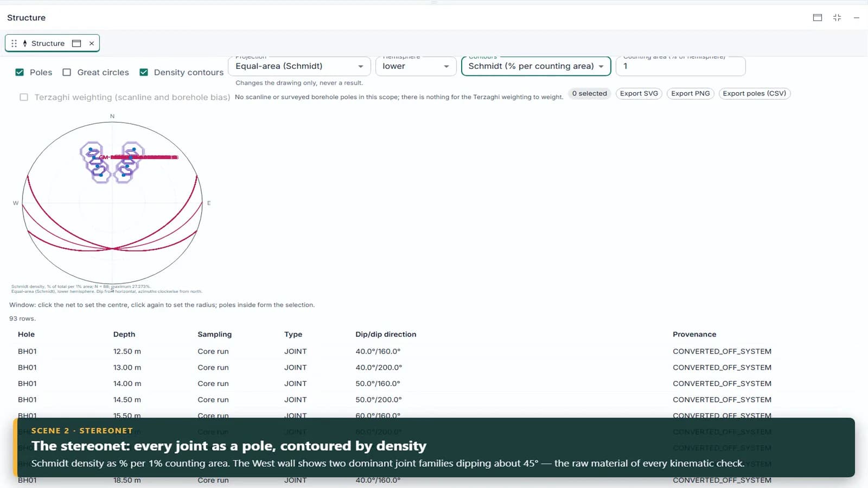Click the collapse panel icon at top right
This screenshot has width=868, height=488.
pos(837,17)
